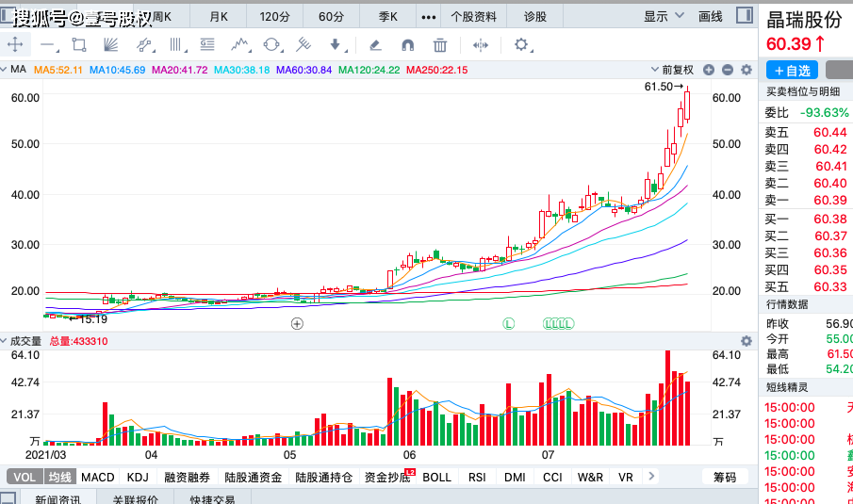853x504 pixels.
Task: Select the DMI indicator
Action: point(515,477)
